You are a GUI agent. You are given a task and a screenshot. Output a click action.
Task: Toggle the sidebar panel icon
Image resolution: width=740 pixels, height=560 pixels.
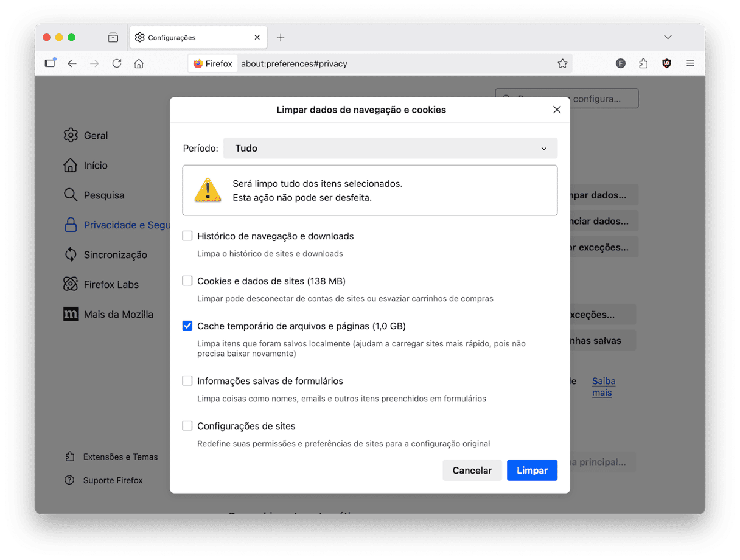50,63
